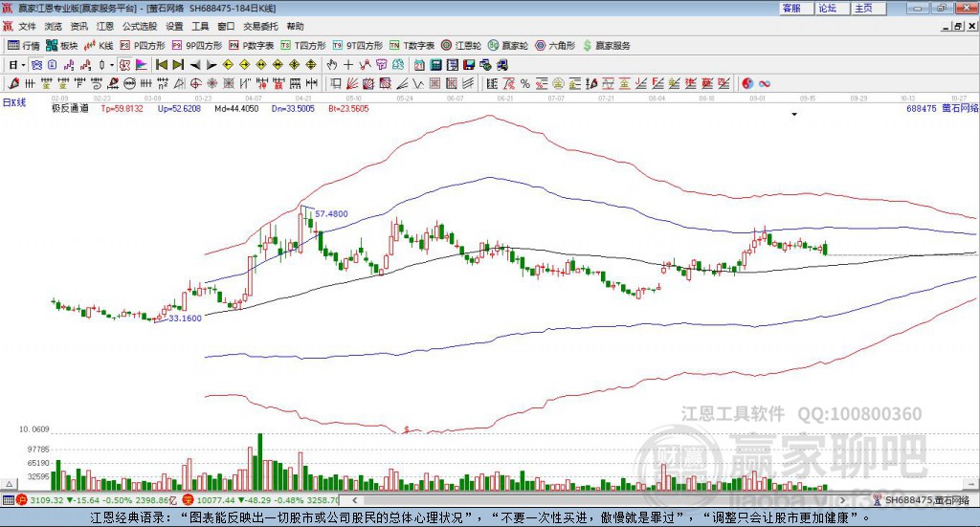Open the 文件 menu
Viewport: 980px width, 527px height.
click(27, 26)
